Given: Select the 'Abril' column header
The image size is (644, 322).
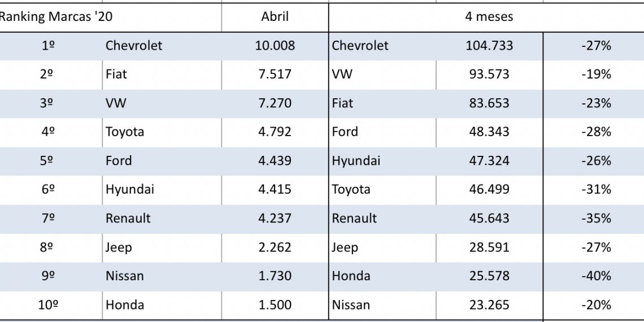Looking at the screenshot, I should (x=275, y=17).
